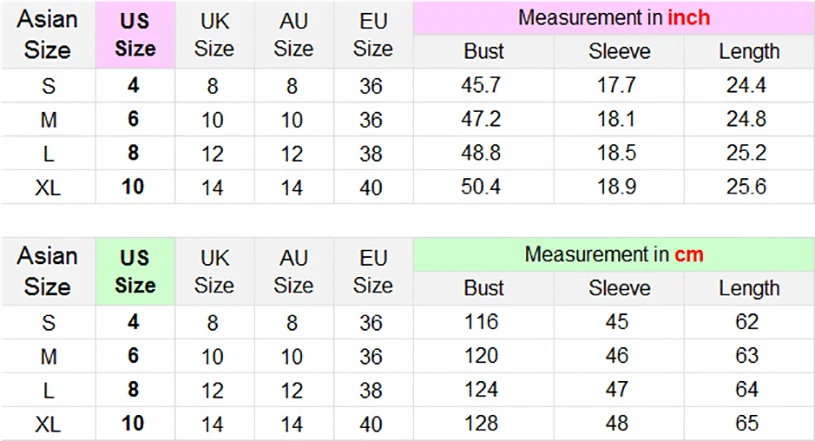Select the 24.4 length value
815x441 pixels.
746,86
